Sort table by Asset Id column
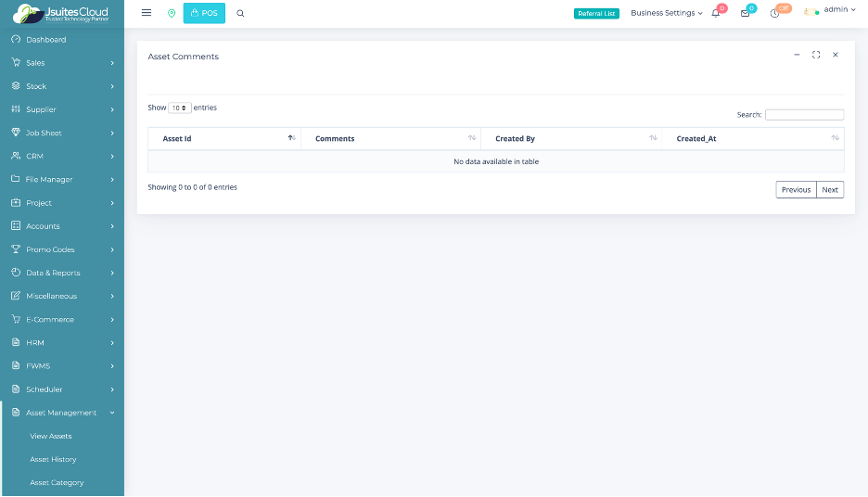 point(223,138)
